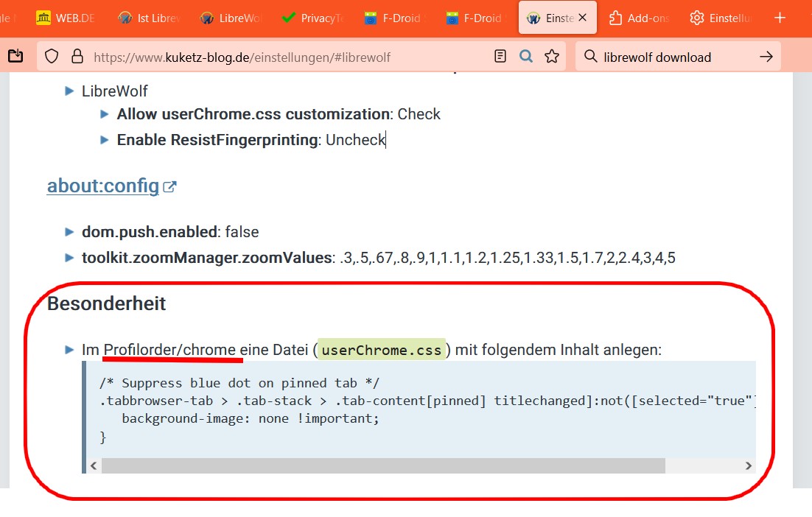Click the code block horizontal scrollbar thumb

point(383,465)
